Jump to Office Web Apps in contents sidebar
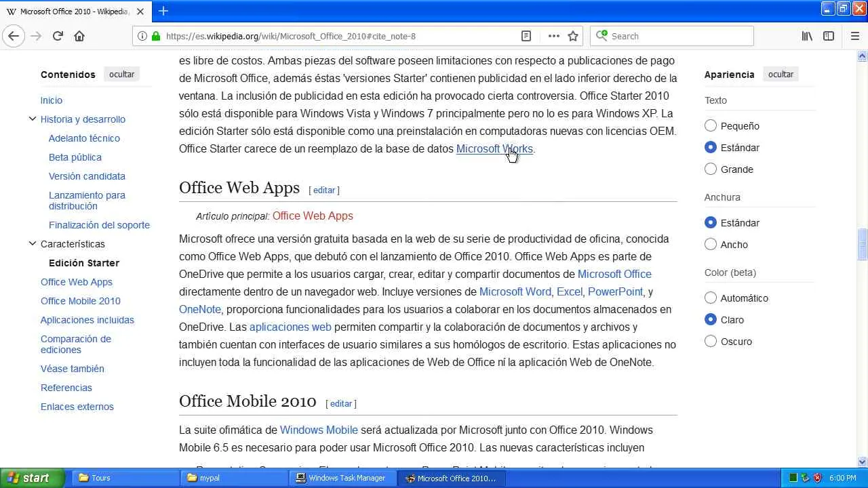Screen dimensions: 868x488 coord(77,282)
